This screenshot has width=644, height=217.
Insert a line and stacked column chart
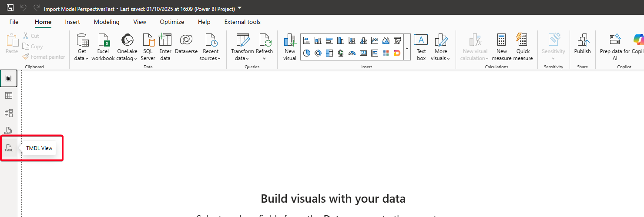point(352,41)
